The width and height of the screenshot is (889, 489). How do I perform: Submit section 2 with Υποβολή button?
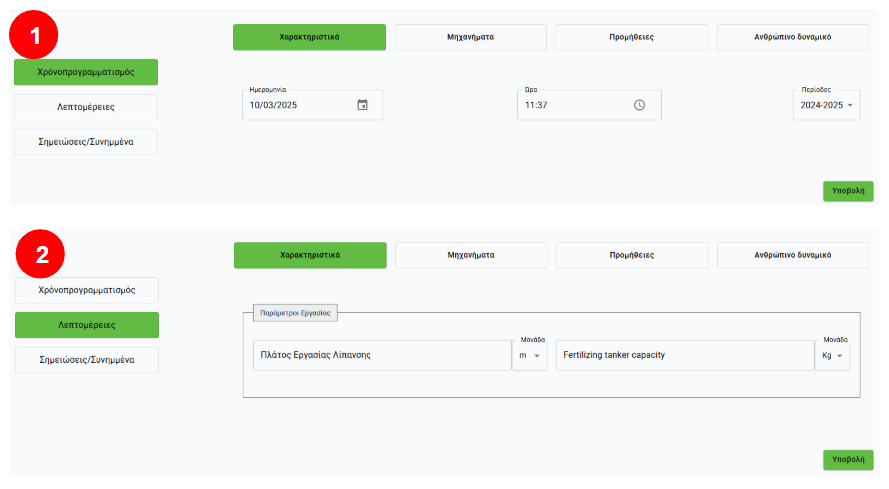[x=847, y=460]
